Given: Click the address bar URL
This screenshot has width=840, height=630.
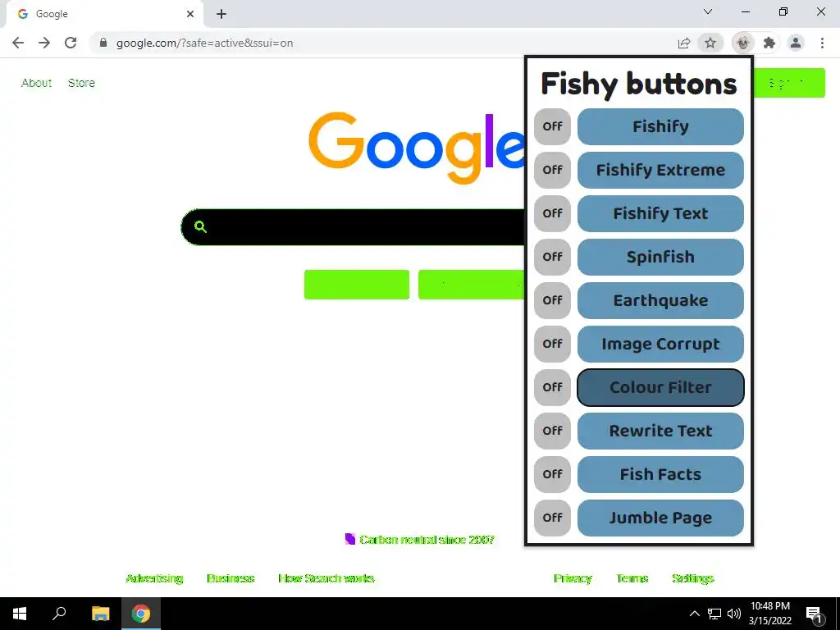Looking at the screenshot, I should click(x=204, y=43).
